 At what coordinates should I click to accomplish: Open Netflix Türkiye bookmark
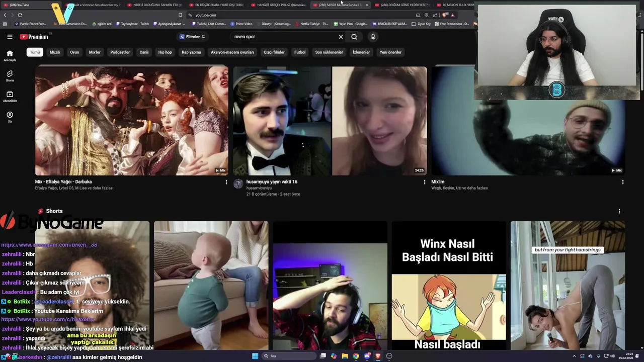(x=312, y=24)
